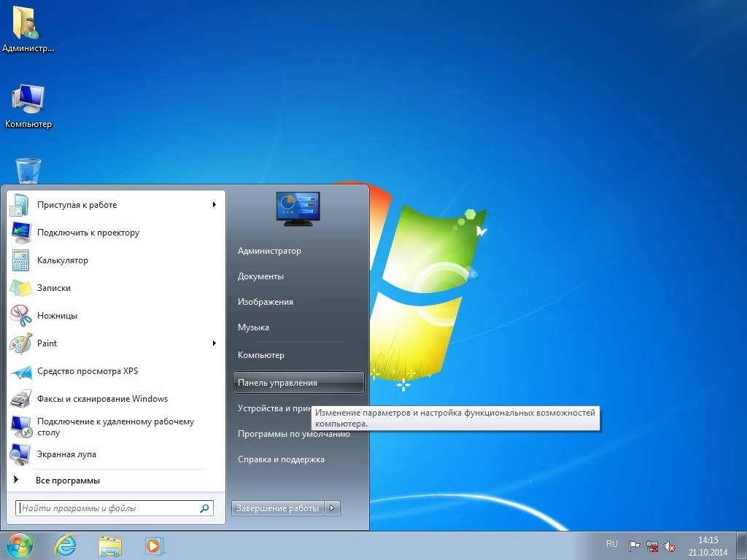This screenshot has width=747, height=560.
Task: Open Компьютер in Start menu right pane
Action: [x=261, y=355]
